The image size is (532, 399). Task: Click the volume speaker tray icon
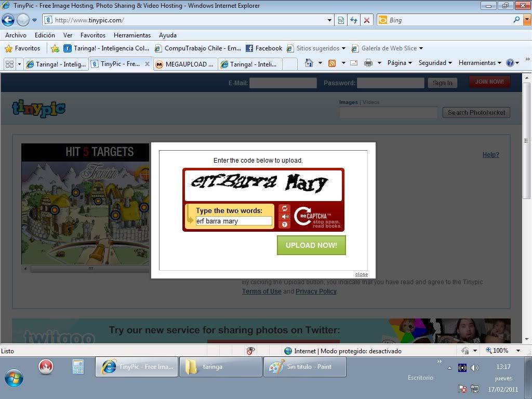tap(475, 368)
